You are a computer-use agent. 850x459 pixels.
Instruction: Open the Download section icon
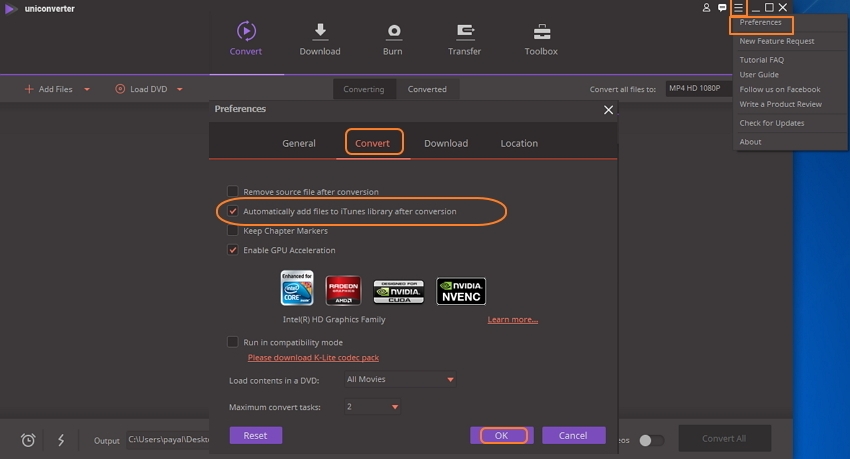click(x=320, y=32)
